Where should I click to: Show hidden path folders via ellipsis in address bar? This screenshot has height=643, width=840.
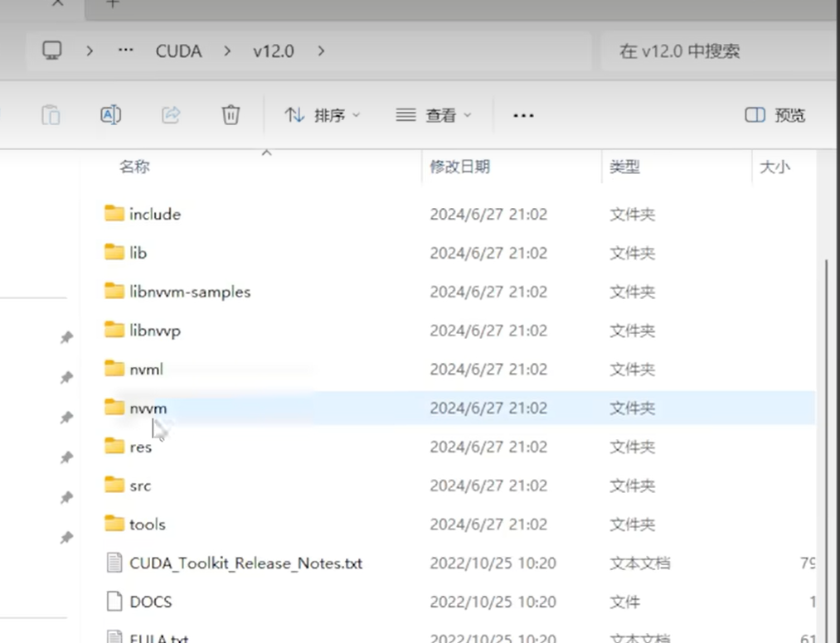[125, 51]
